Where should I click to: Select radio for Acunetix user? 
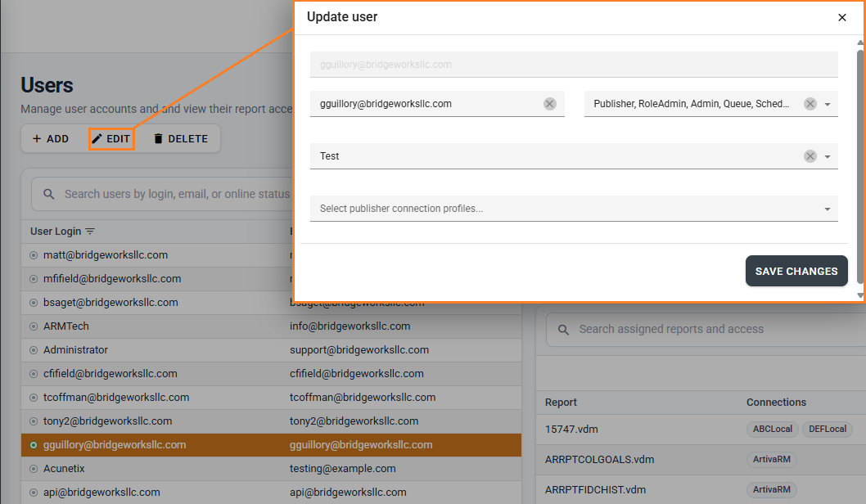pos(34,469)
